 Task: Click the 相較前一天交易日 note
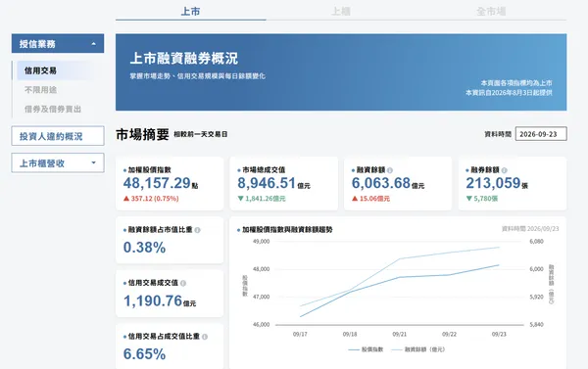click(201, 134)
